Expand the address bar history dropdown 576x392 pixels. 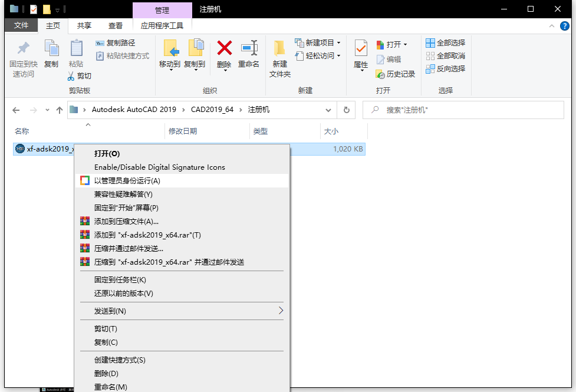[x=328, y=110]
